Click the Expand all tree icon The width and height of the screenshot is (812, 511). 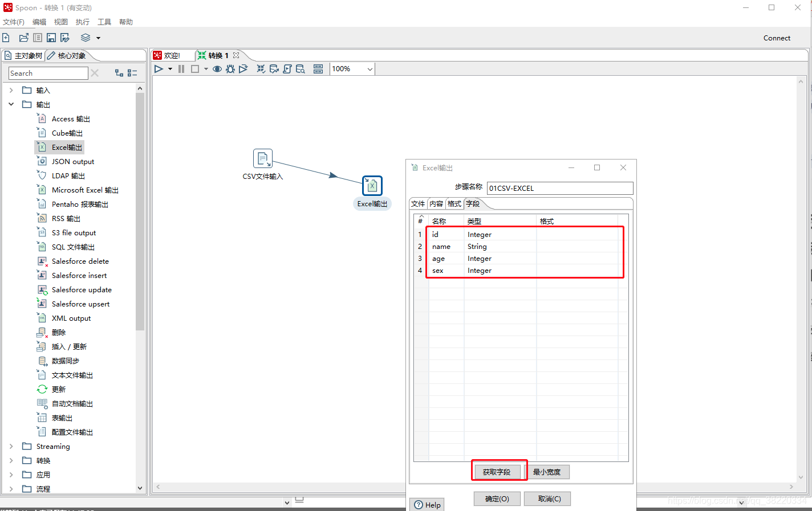(119, 73)
